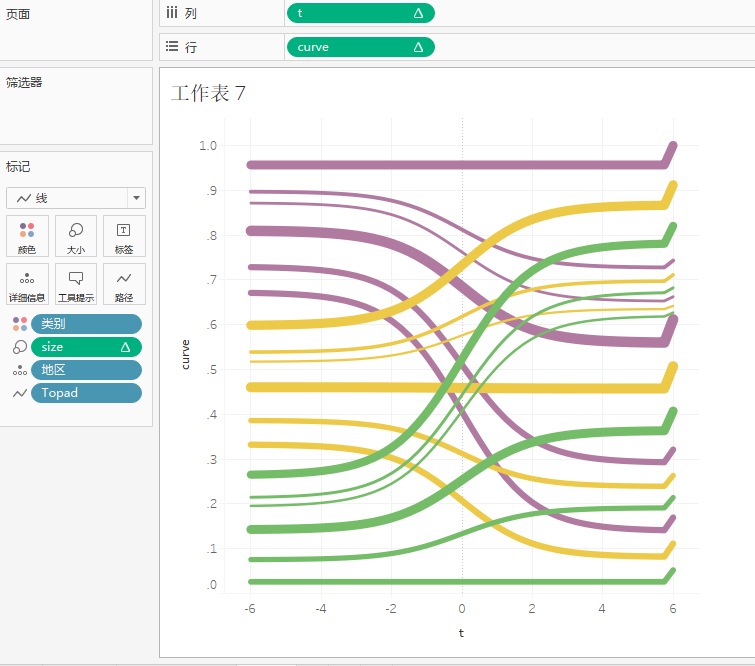Viewport: 755px width, 666px height.
Task: Click delta icon on the curve pill
Action: pyautogui.click(x=418, y=47)
